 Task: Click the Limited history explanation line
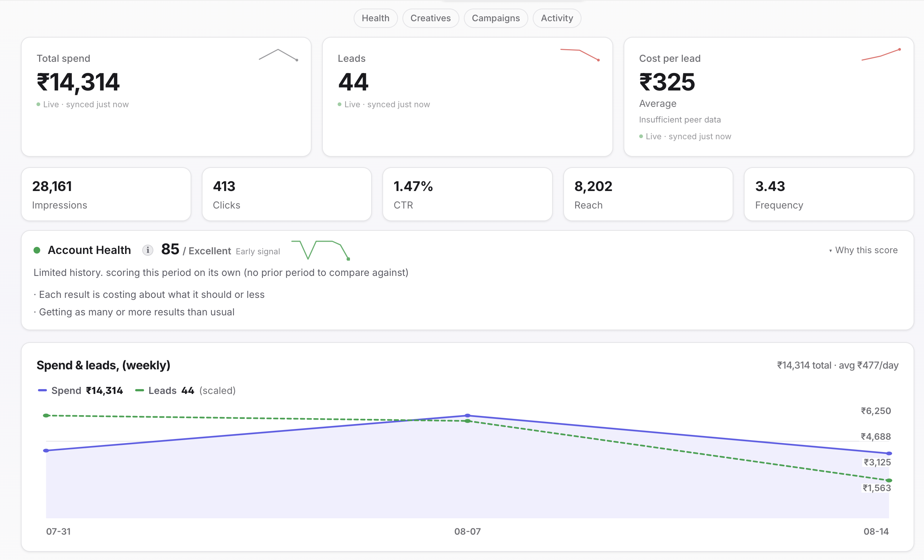click(x=221, y=273)
